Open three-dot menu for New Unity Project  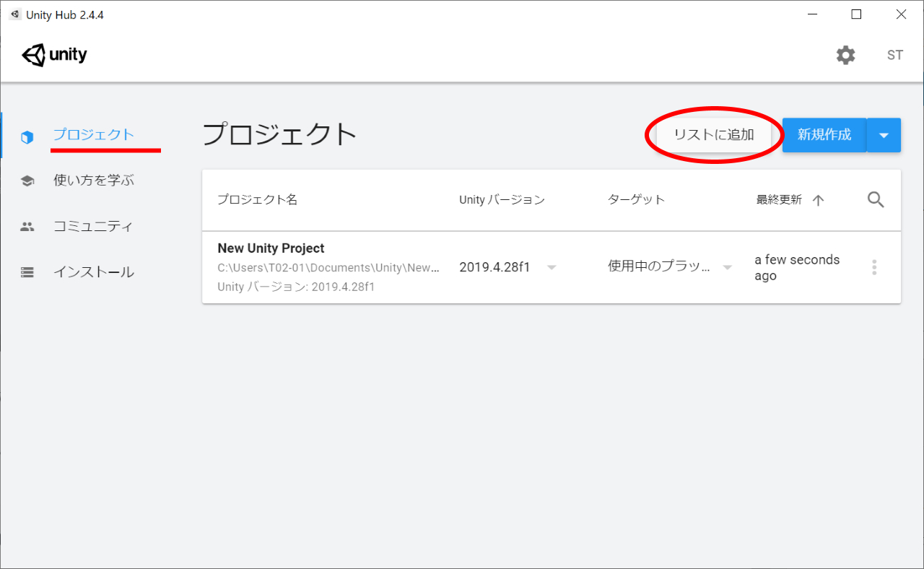pyautogui.click(x=874, y=267)
